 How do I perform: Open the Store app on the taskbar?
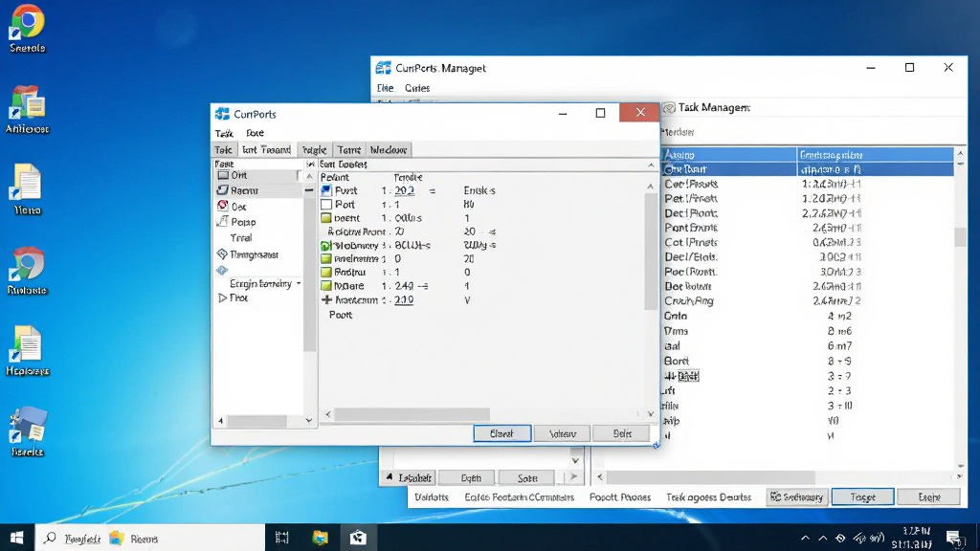[358, 538]
